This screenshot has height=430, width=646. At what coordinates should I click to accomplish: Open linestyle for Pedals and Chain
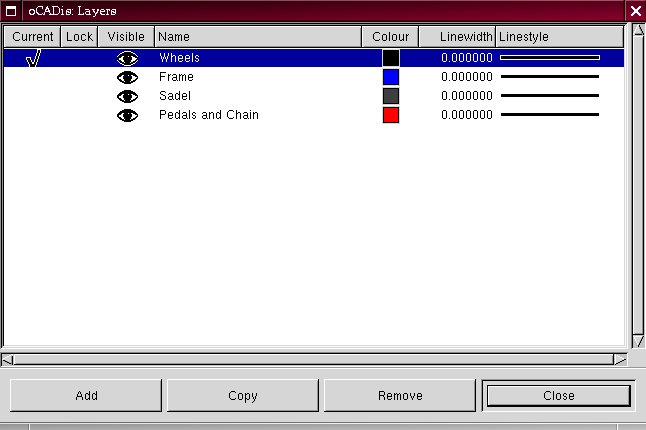point(549,115)
